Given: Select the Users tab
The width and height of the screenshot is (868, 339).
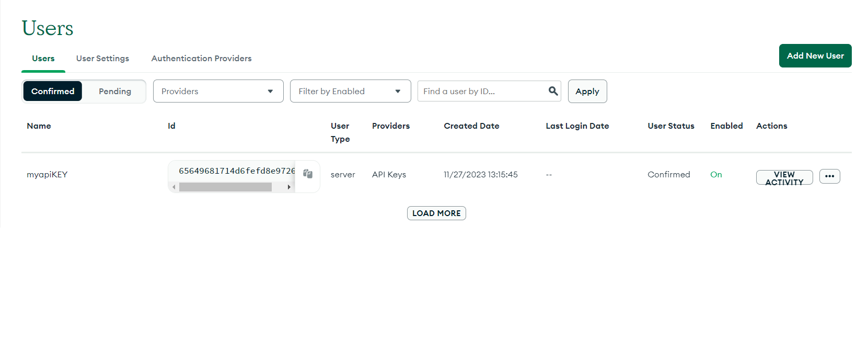Looking at the screenshot, I should click(43, 59).
